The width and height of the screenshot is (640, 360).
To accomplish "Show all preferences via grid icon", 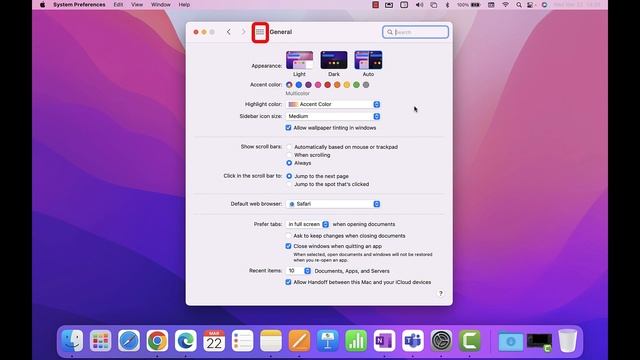I will click(x=260, y=32).
